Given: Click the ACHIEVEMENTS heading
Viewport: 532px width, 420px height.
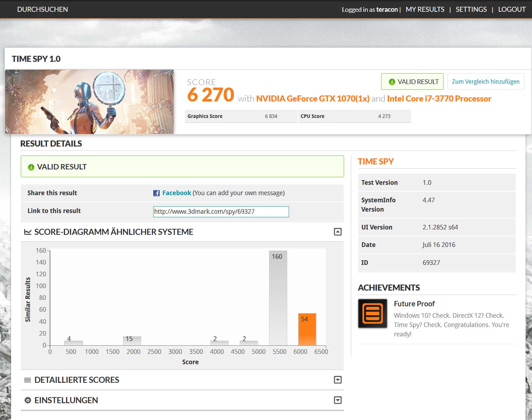Looking at the screenshot, I should point(389,288).
